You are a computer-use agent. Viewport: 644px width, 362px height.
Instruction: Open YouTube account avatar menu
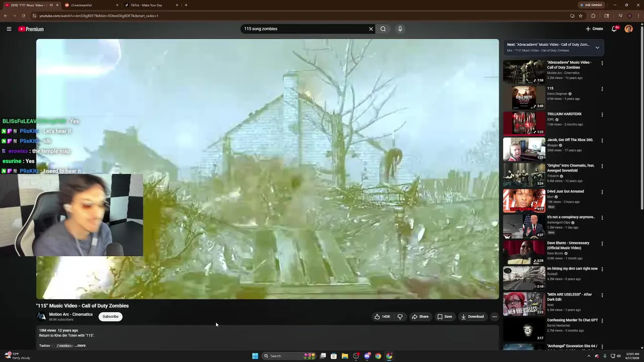pyautogui.click(x=628, y=29)
